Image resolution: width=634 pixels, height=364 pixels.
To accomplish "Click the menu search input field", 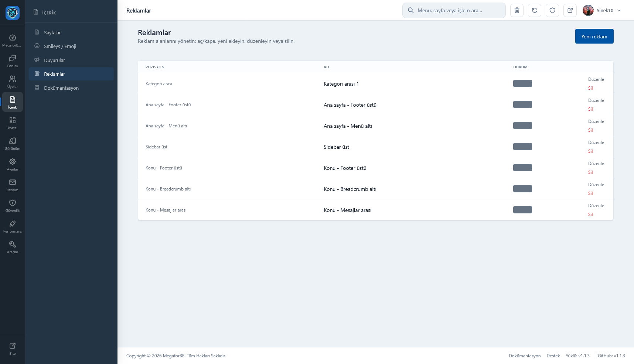I will (x=454, y=10).
